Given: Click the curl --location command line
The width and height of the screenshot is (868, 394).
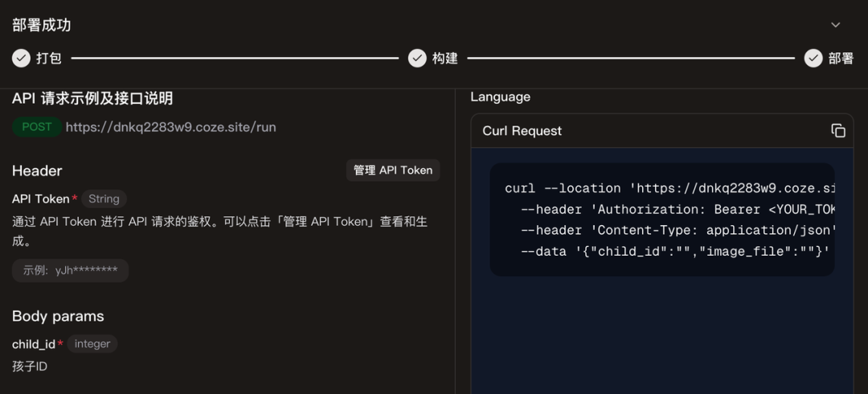Looking at the screenshot, I should [669, 188].
